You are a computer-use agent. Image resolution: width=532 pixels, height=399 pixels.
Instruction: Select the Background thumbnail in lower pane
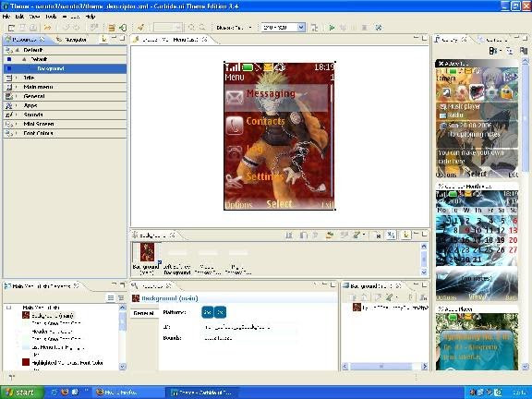[147, 252]
